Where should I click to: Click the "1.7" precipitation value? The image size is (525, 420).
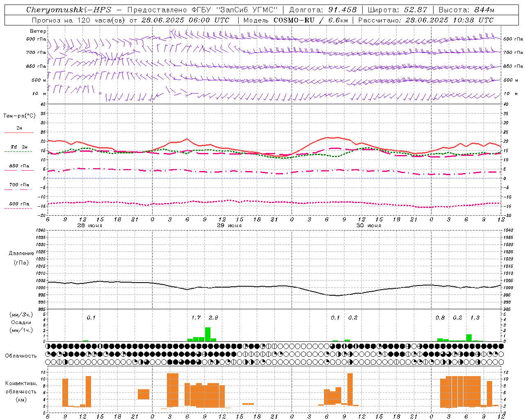[196, 317]
